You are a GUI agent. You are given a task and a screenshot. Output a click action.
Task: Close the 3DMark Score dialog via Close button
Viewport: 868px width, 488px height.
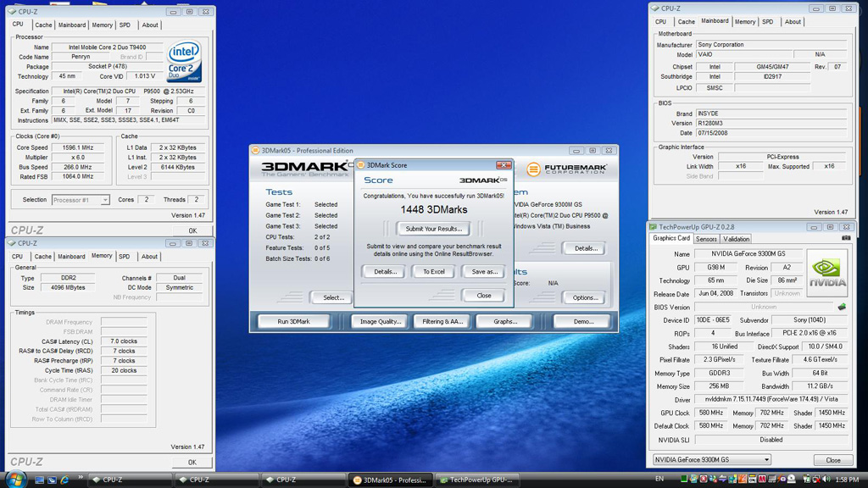484,296
